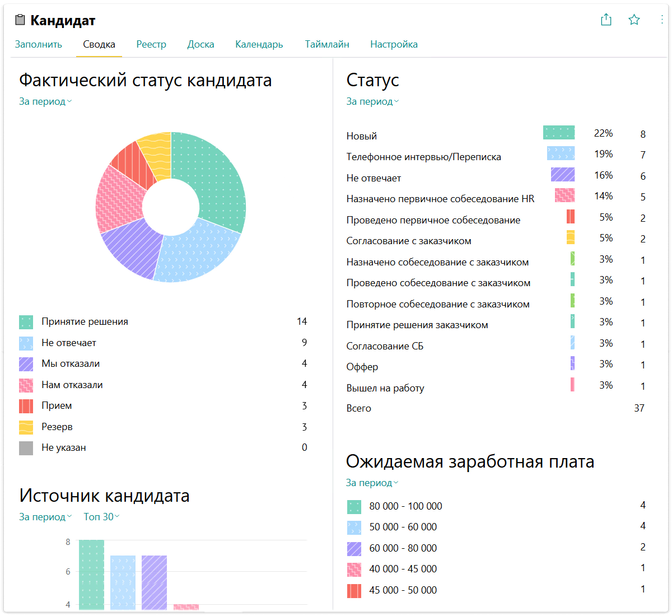This screenshot has width=672, height=616.
Task: Open the Топ 30 dropdown
Action: 101,517
